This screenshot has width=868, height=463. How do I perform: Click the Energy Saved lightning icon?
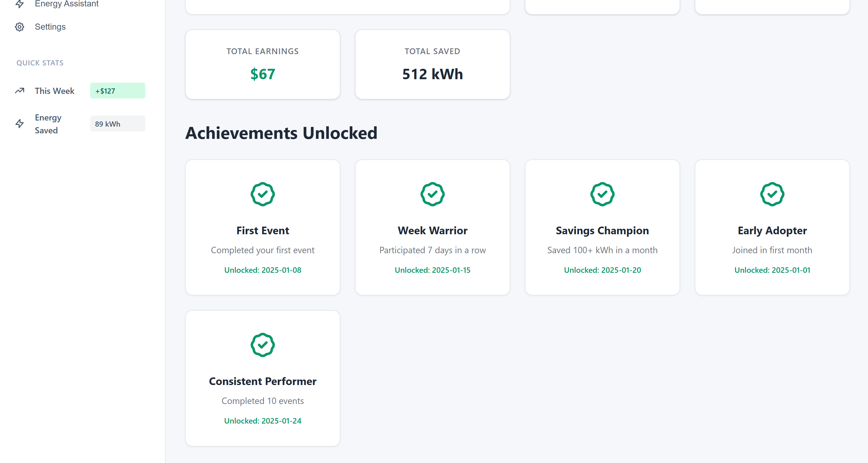(20, 124)
